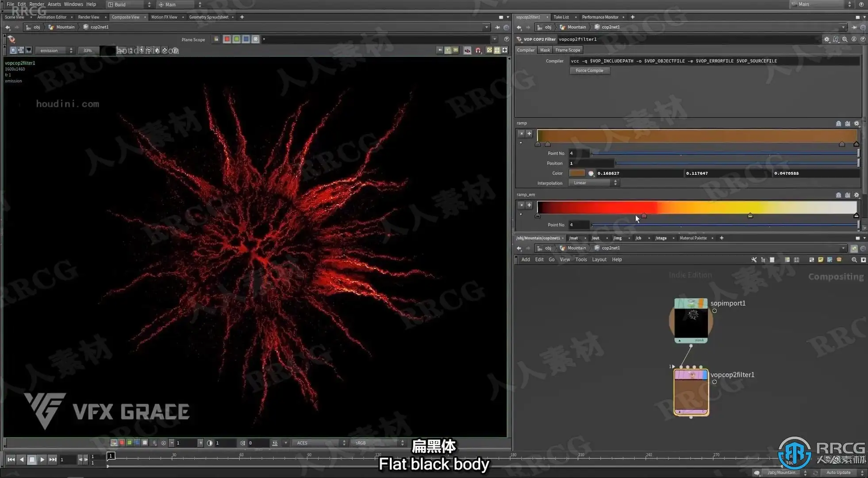Image resolution: width=868 pixels, height=478 pixels.
Task: Open the Render menu
Action: pyautogui.click(x=37, y=4)
